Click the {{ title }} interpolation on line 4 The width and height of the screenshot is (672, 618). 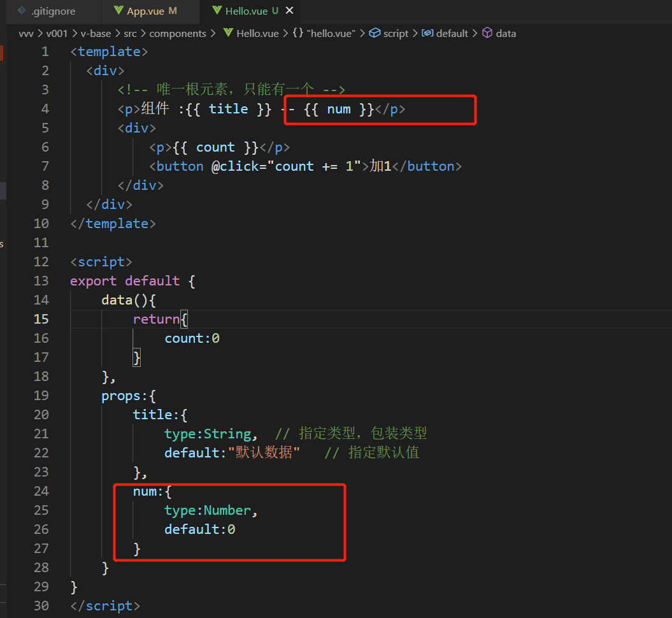coord(229,109)
